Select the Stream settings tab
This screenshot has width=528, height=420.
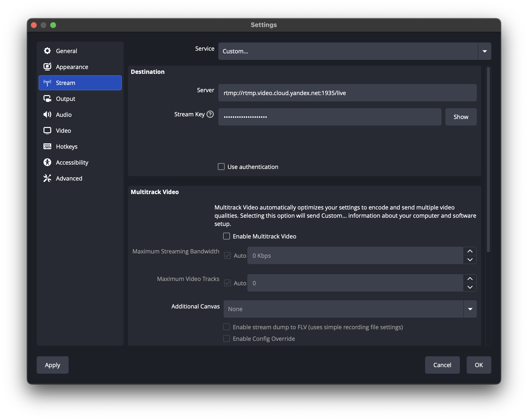[80, 83]
